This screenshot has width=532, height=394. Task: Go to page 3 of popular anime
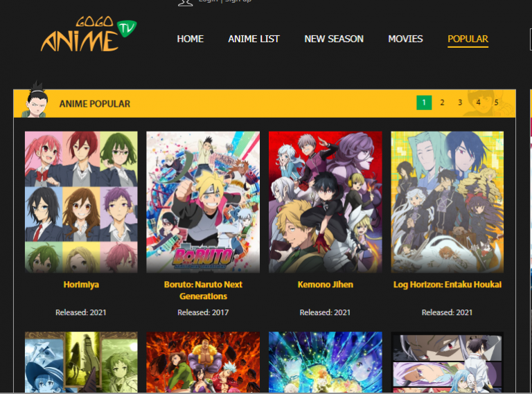coord(460,102)
